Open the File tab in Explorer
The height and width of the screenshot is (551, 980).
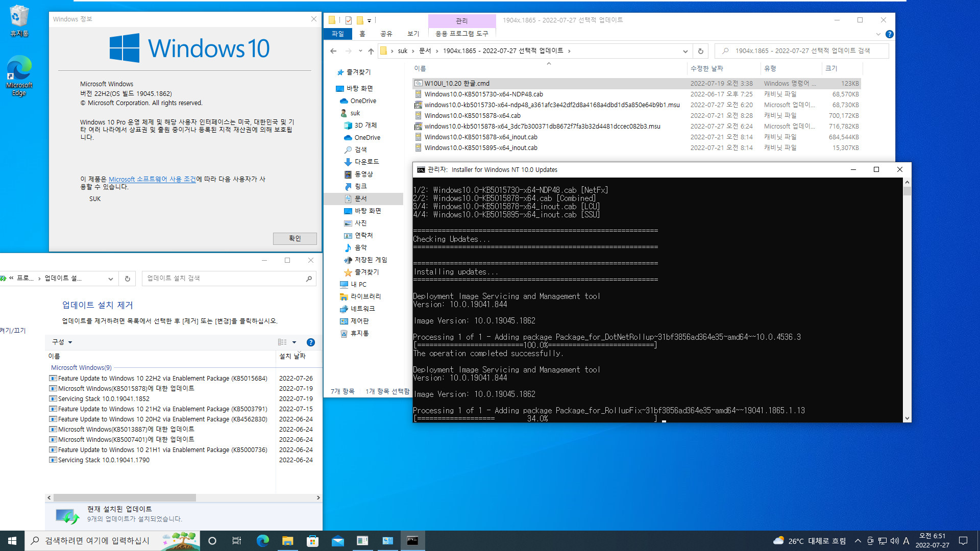pyautogui.click(x=338, y=34)
